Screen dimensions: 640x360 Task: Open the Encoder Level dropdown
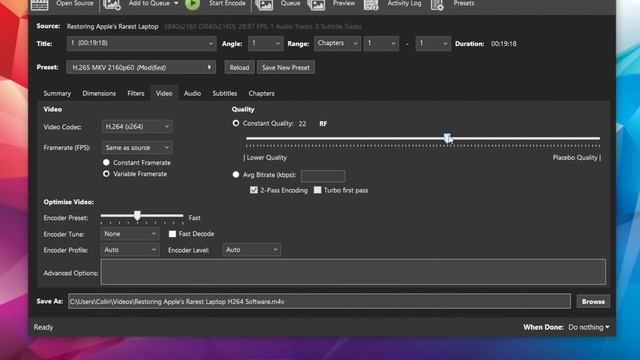pyautogui.click(x=251, y=250)
